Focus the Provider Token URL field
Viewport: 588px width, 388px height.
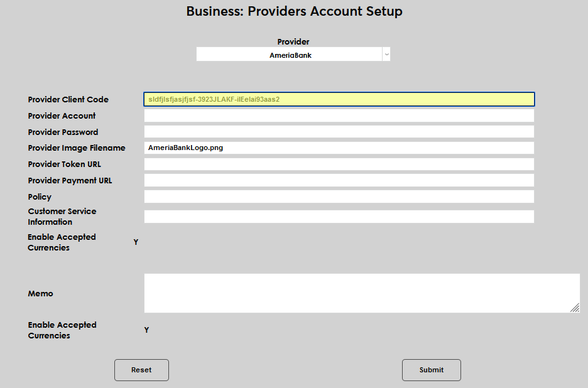click(339, 164)
